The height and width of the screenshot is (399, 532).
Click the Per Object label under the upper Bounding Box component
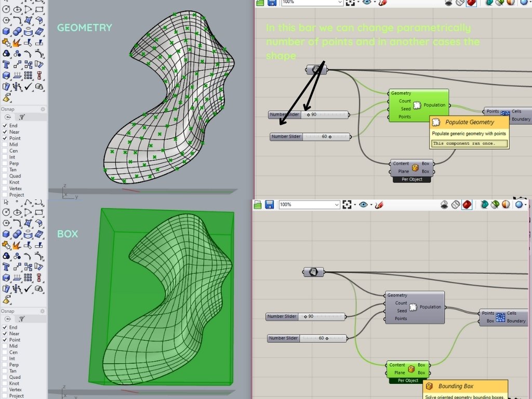[x=413, y=179]
